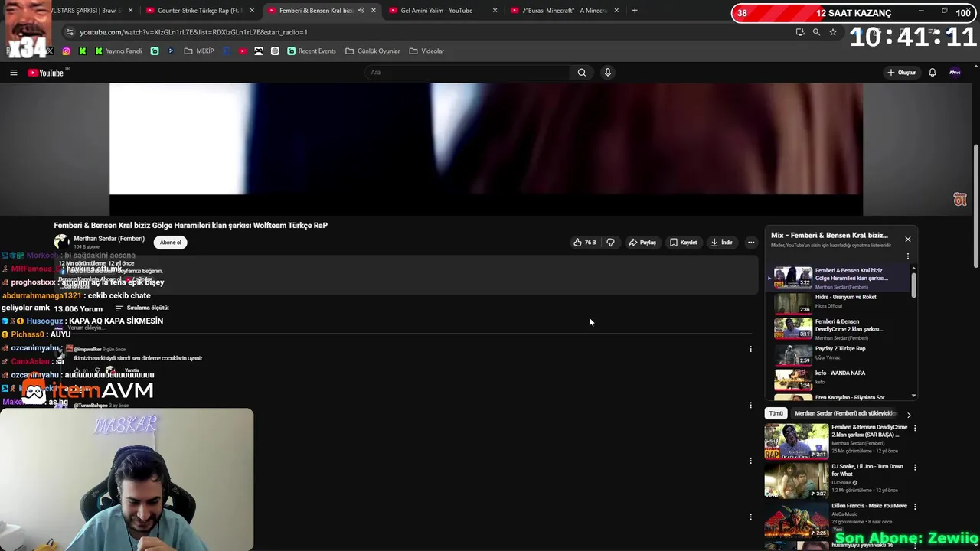Bookmark this page with star icon
The height and width of the screenshot is (551, 980).
click(x=833, y=32)
